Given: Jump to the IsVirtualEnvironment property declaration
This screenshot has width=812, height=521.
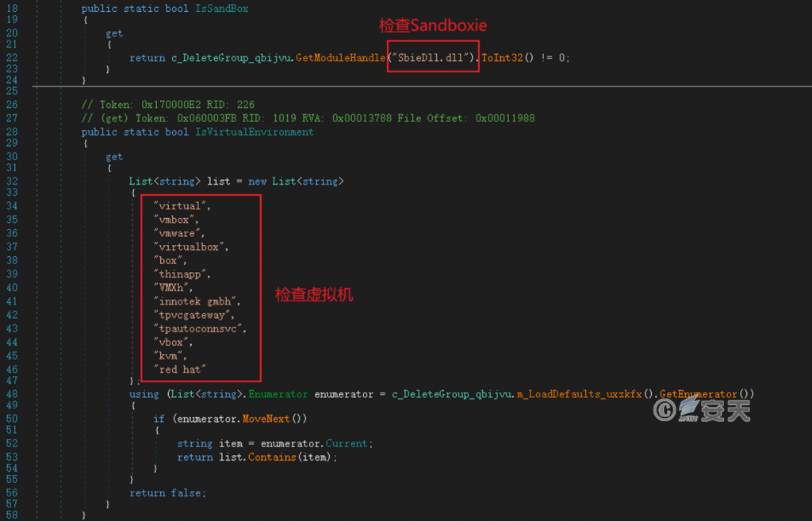Looking at the screenshot, I should [x=255, y=132].
